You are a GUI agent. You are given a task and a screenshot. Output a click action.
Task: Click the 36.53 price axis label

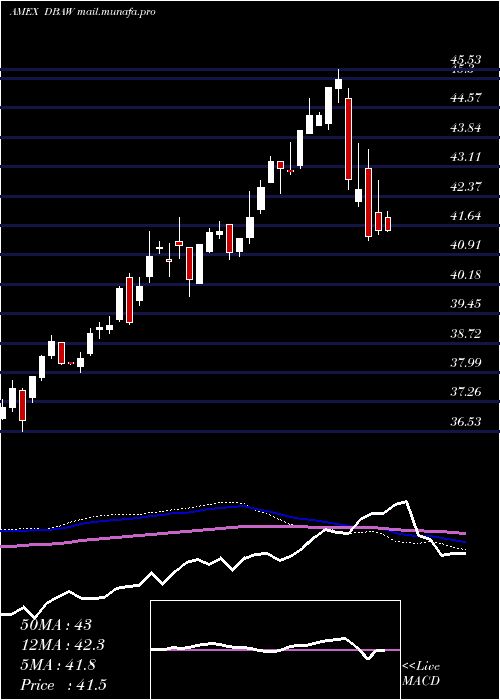pyautogui.click(x=466, y=421)
